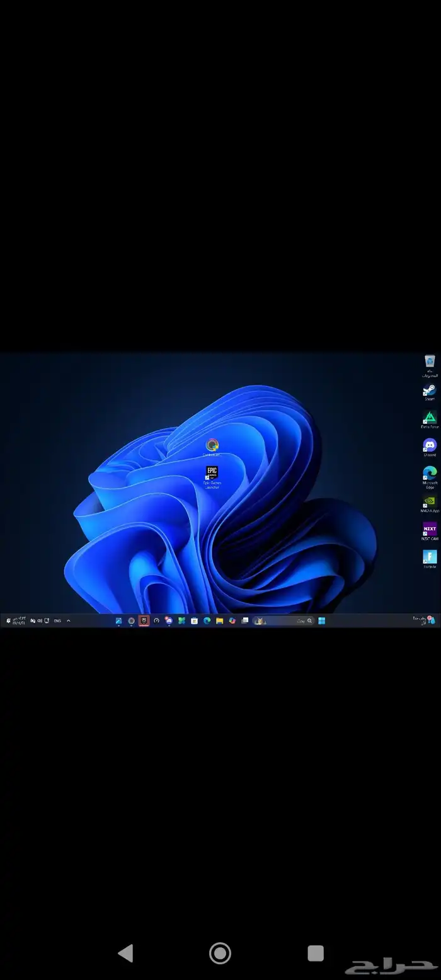
Task: Open the Windows Start button
Action: [321, 621]
